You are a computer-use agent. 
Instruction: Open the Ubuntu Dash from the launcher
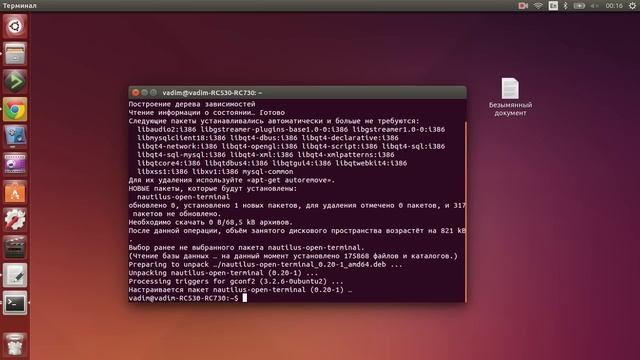click(x=15, y=27)
